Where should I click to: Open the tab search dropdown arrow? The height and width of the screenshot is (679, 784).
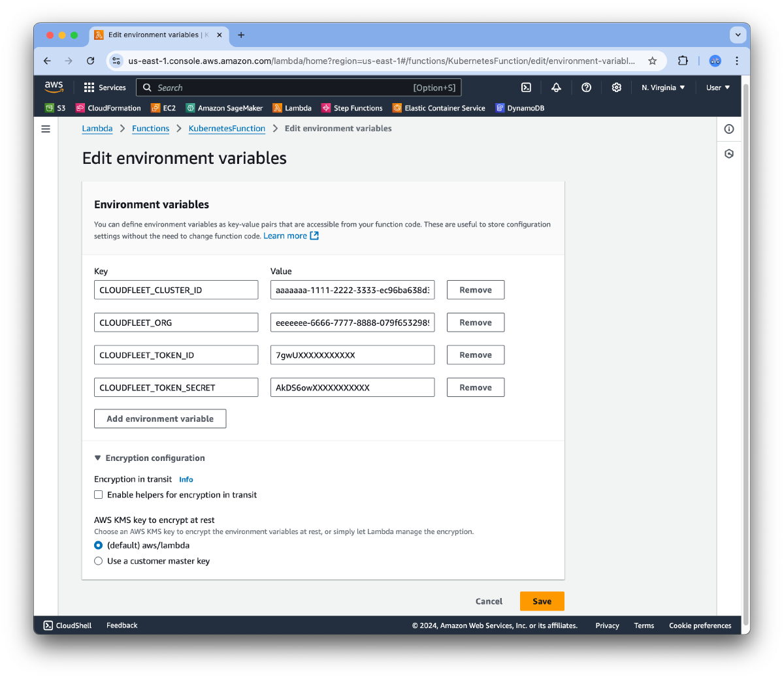click(x=738, y=35)
